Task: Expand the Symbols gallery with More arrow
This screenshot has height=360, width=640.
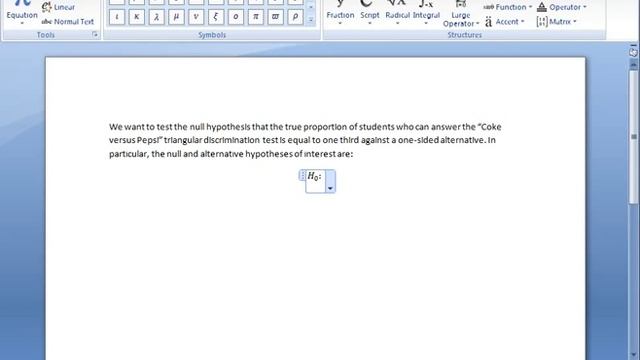Action: pyautogui.click(x=311, y=20)
